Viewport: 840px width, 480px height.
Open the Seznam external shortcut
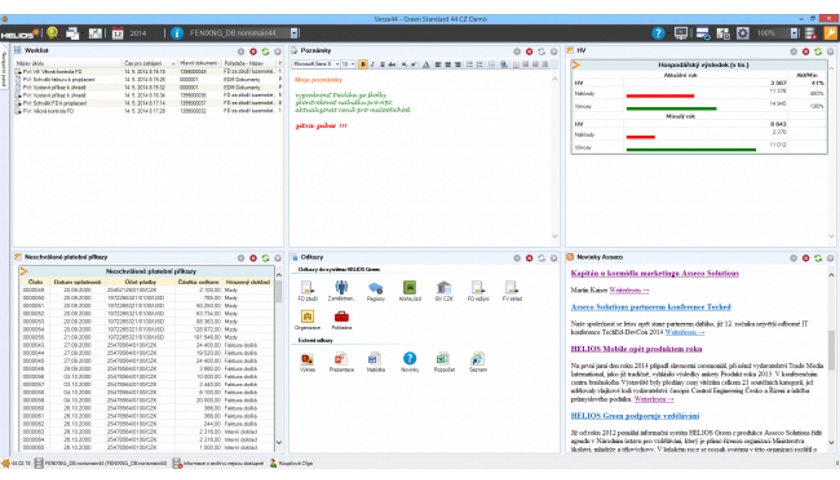(x=478, y=362)
